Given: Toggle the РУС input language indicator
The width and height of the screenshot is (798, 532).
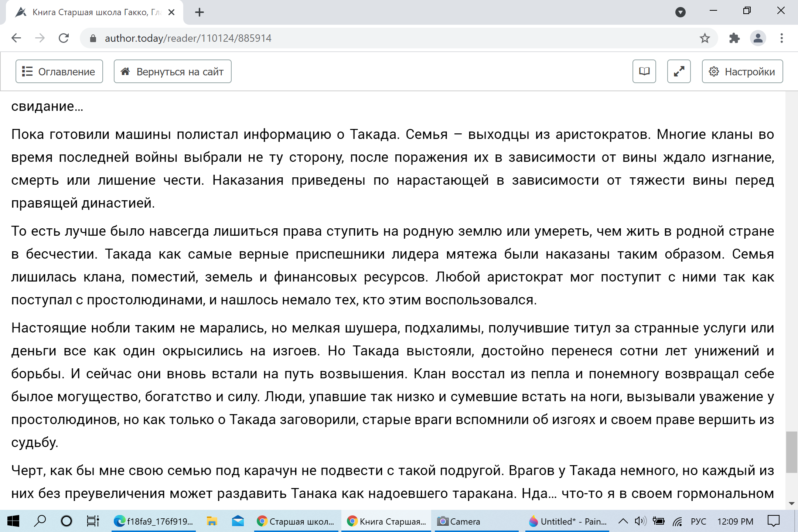Looking at the screenshot, I should tap(698, 521).
